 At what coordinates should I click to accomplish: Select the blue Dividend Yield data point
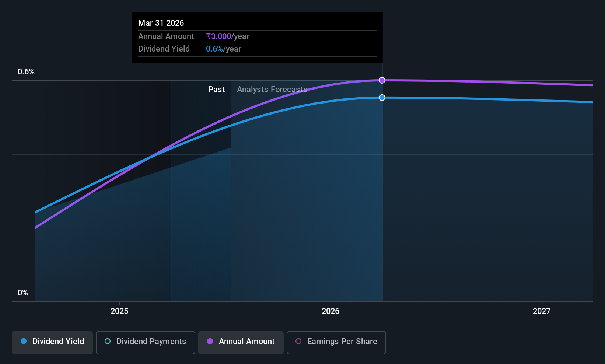click(x=382, y=98)
